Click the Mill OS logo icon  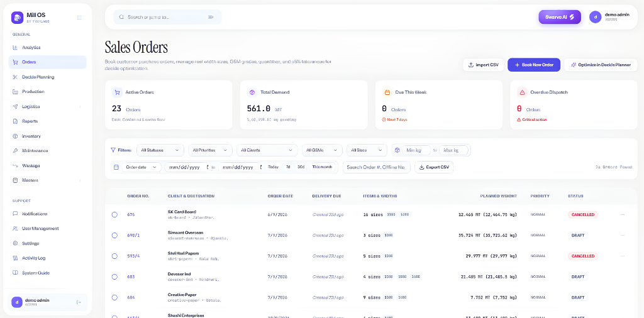point(17,17)
